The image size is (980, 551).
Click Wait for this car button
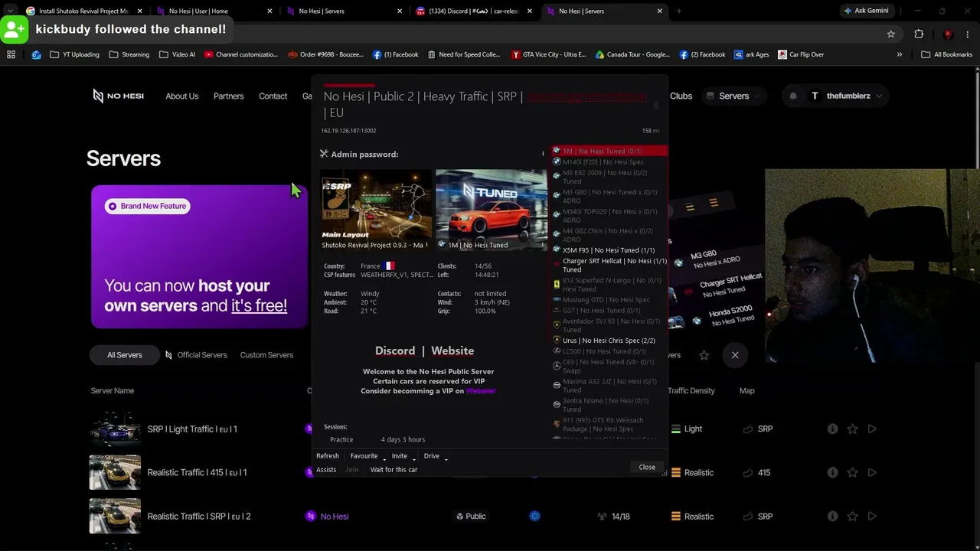point(394,470)
